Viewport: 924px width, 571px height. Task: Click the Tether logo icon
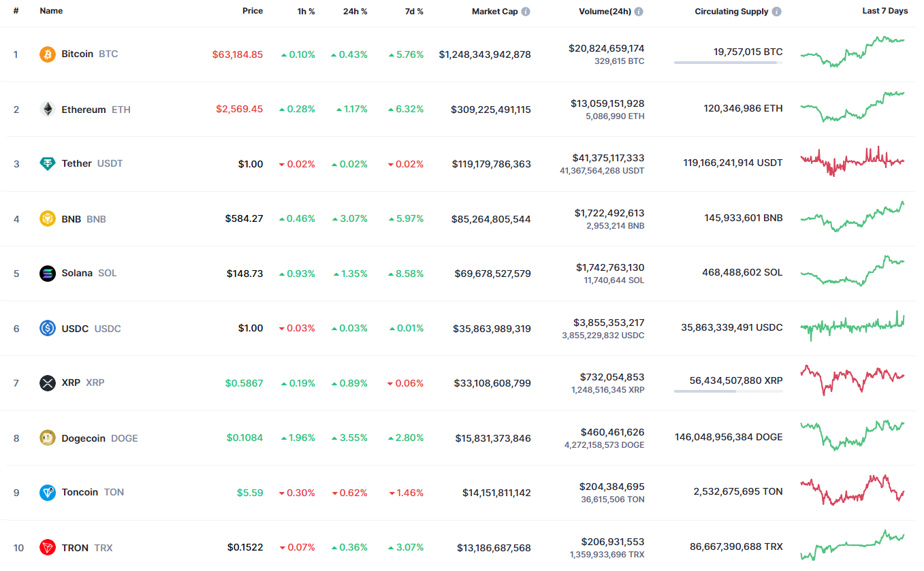click(48, 164)
